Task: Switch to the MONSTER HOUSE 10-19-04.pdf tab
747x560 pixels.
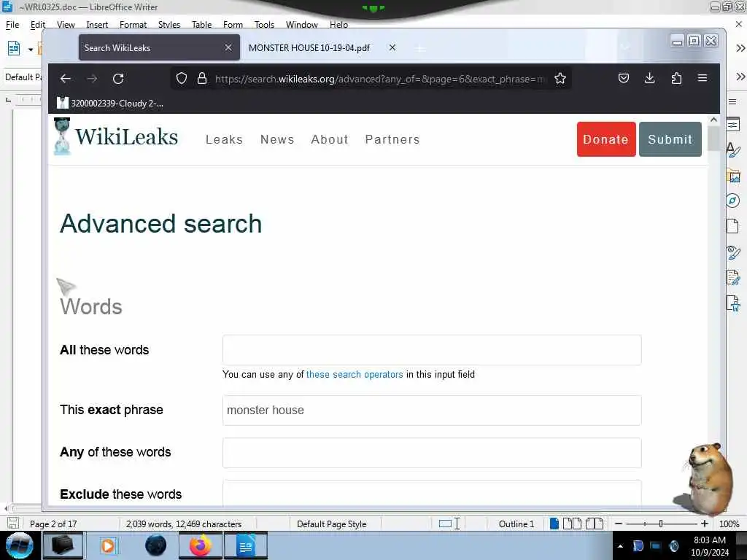Action: coord(309,47)
